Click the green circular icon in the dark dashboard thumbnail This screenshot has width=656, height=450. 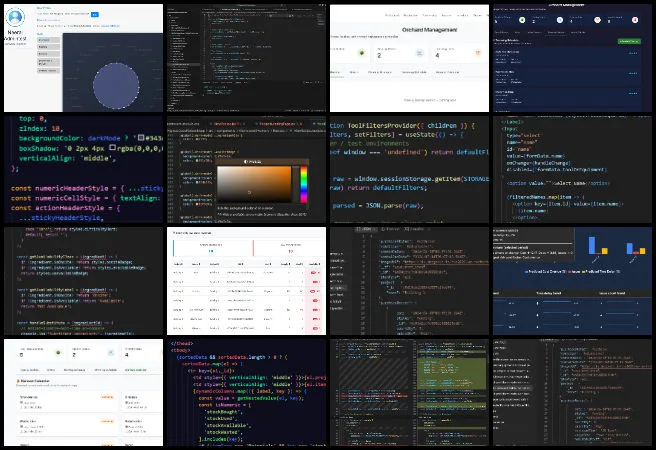point(522,20)
